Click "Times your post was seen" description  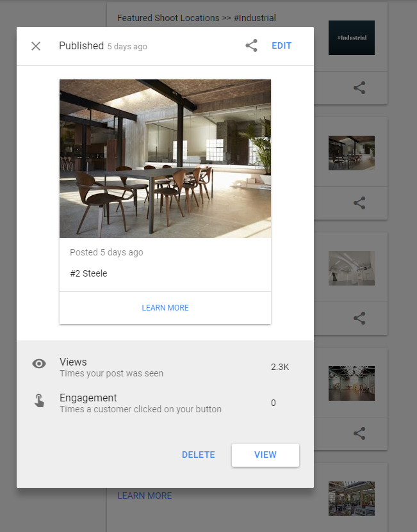(x=111, y=374)
